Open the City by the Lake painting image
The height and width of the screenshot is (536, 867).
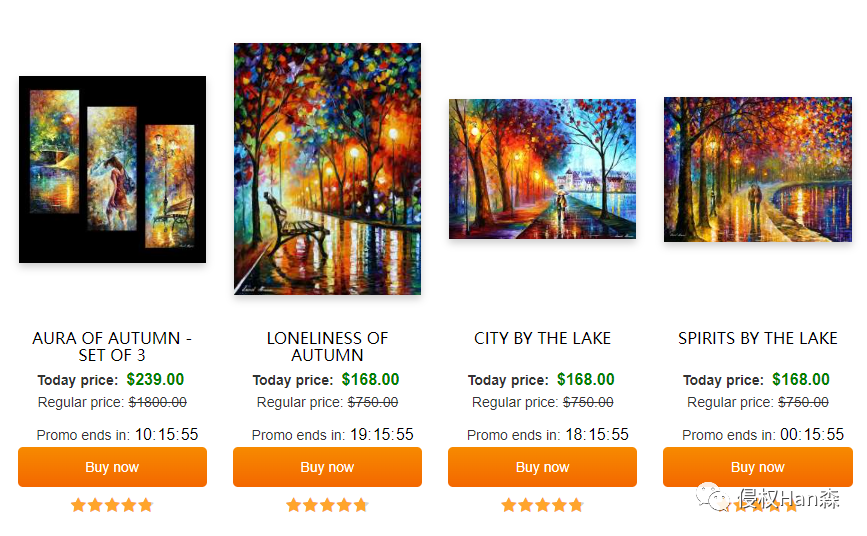(542, 169)
